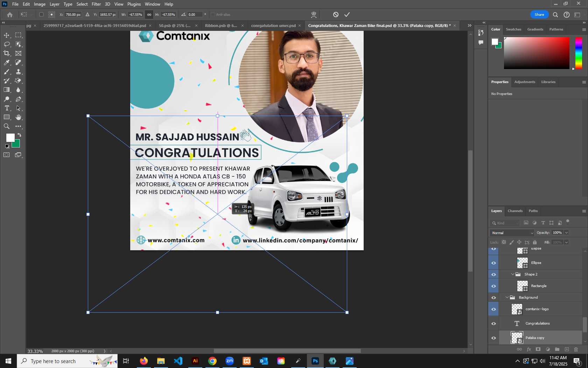
Task: Select the Hand tool
Action: (x=18, y=117)
